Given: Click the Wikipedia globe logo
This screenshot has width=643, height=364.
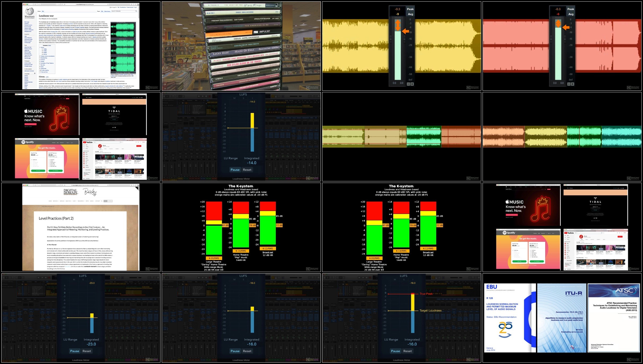Looking at the screenshot, I should click(29, 11).
